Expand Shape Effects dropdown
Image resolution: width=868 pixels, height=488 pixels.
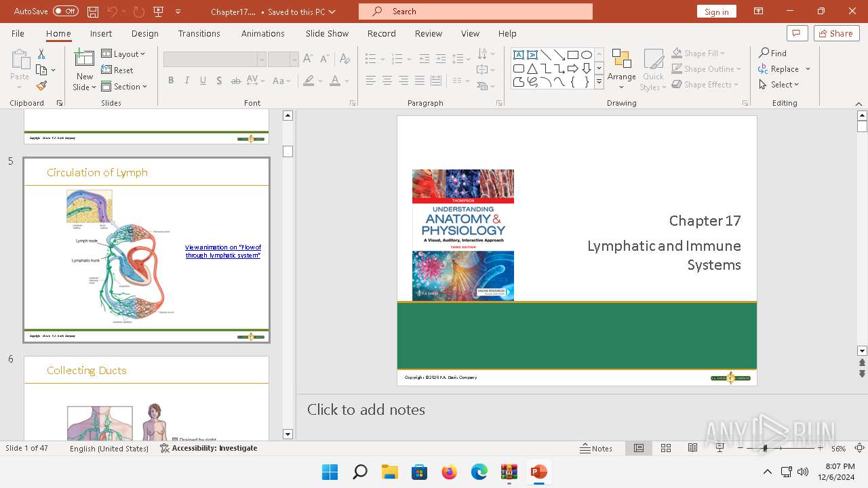tap(736, 85)
